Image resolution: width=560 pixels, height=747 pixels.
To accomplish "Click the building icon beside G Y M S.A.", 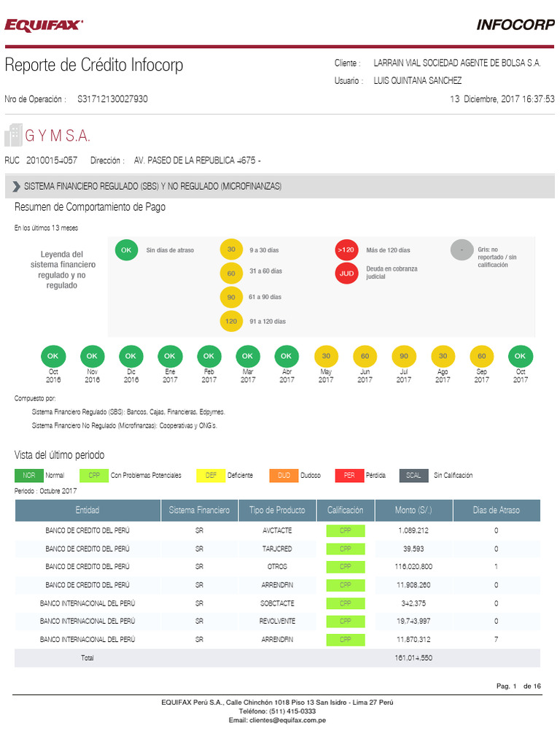I will tap(13, 135).
